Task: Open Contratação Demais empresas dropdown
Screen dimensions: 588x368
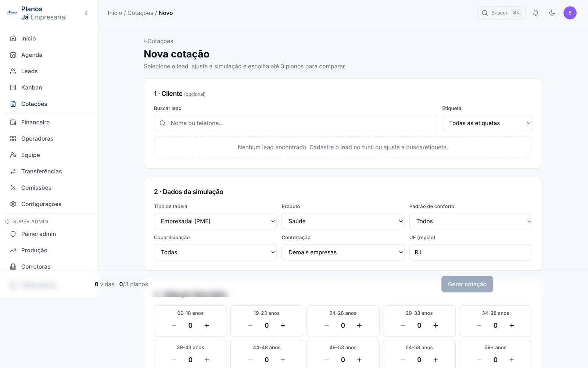Action: point(343,252)
